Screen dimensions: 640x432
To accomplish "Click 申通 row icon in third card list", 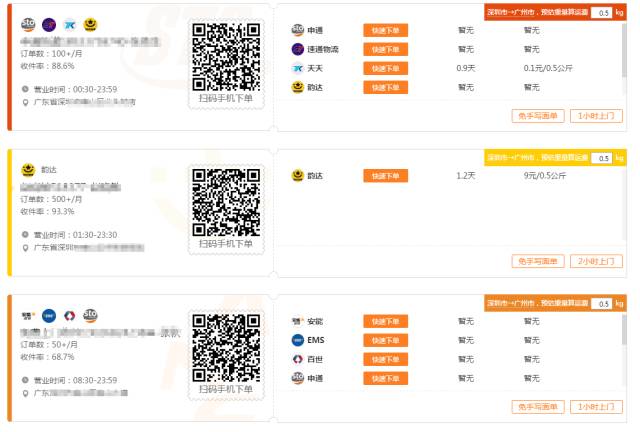I will pyautogui.click(x=298, y=378).
